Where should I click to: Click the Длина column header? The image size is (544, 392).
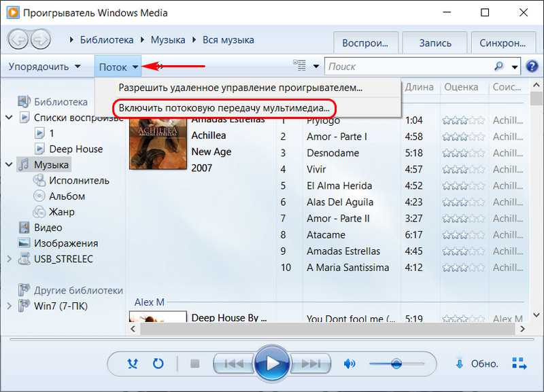[420, 87]
